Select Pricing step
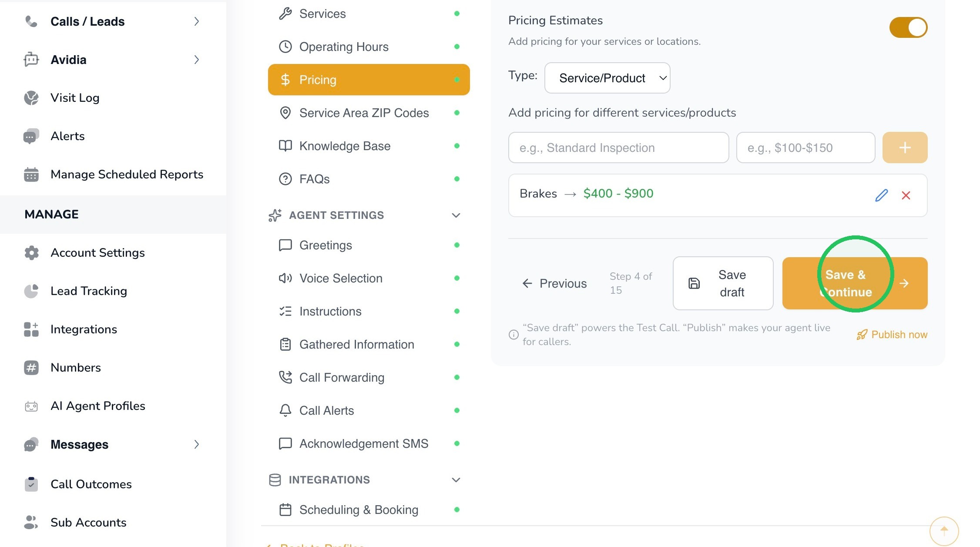This screenshot has width=980, height=547. 369,80
